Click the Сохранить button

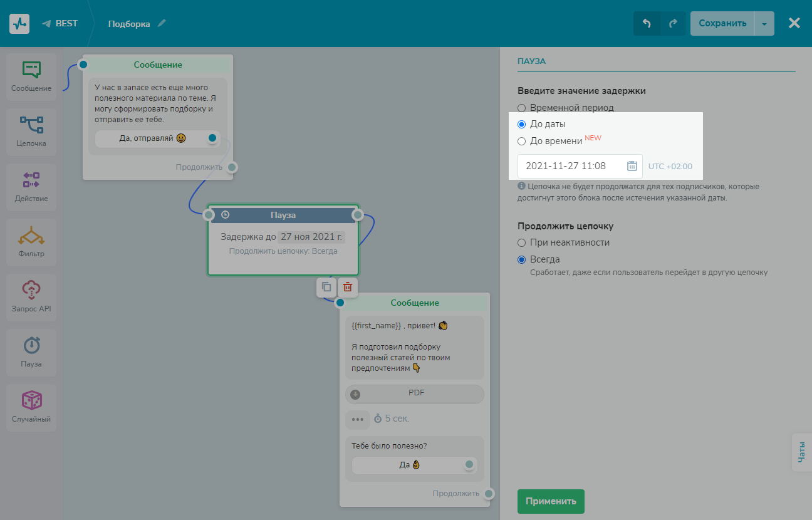click(x=722, y=24)
